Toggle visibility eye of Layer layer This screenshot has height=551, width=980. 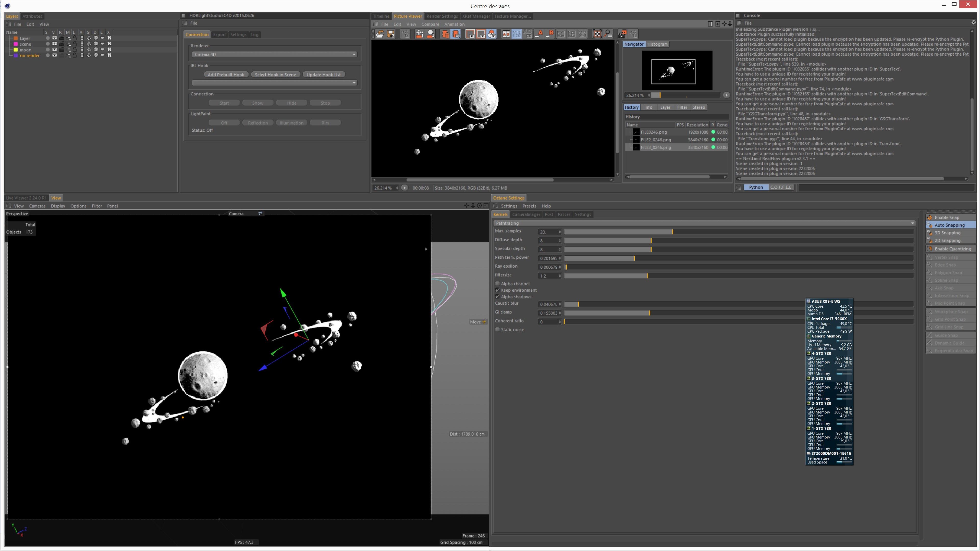coord(54,39)
